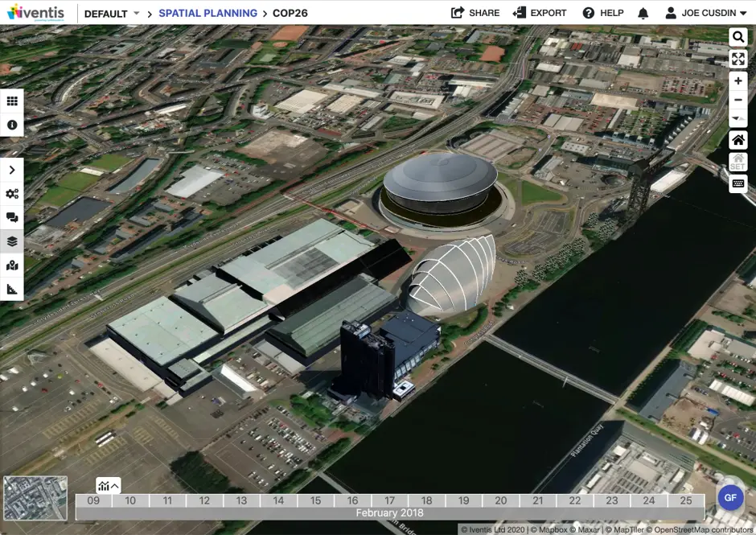The height and width of the screenshot is (535, 756).
Task: Open keyboard shortcuts icon
Action: click(x=738, y=183)
